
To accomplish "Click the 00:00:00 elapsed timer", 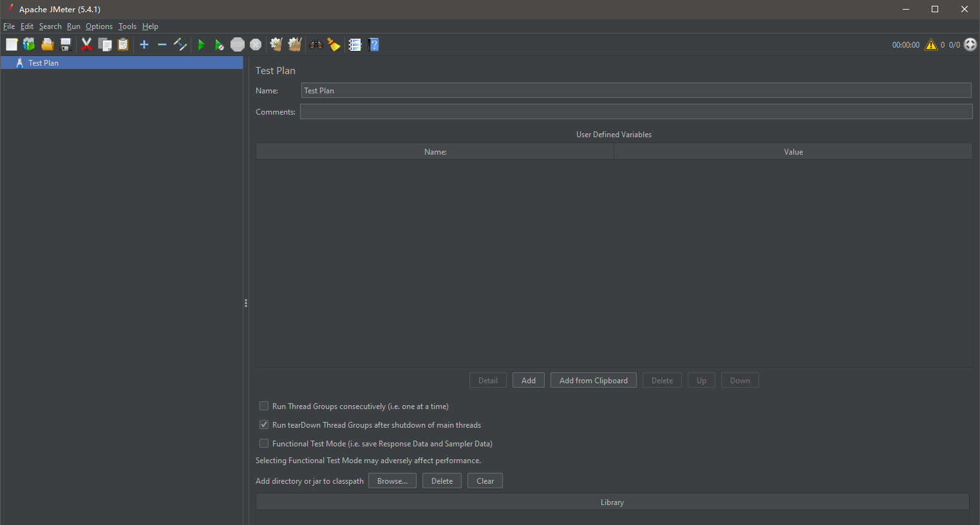I will 905,45.
